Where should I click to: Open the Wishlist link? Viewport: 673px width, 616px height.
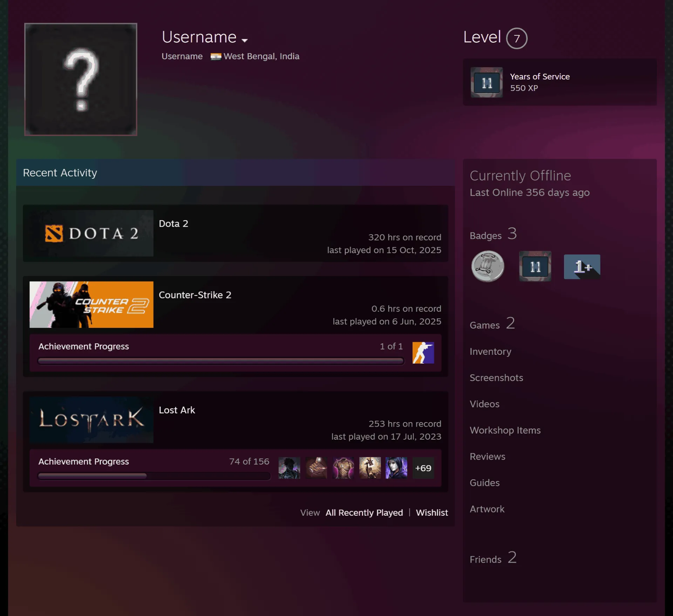432,513
